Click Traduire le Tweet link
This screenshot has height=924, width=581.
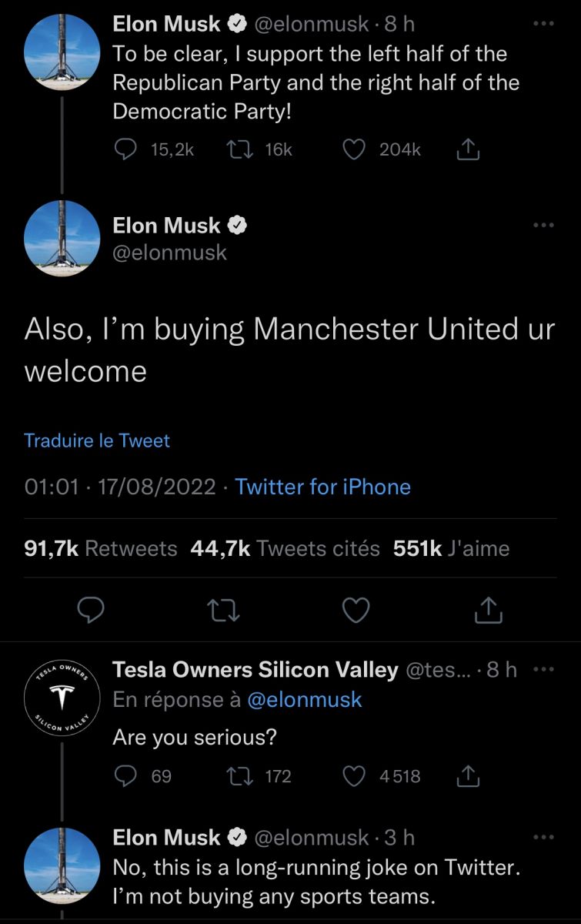click(97, 440)
